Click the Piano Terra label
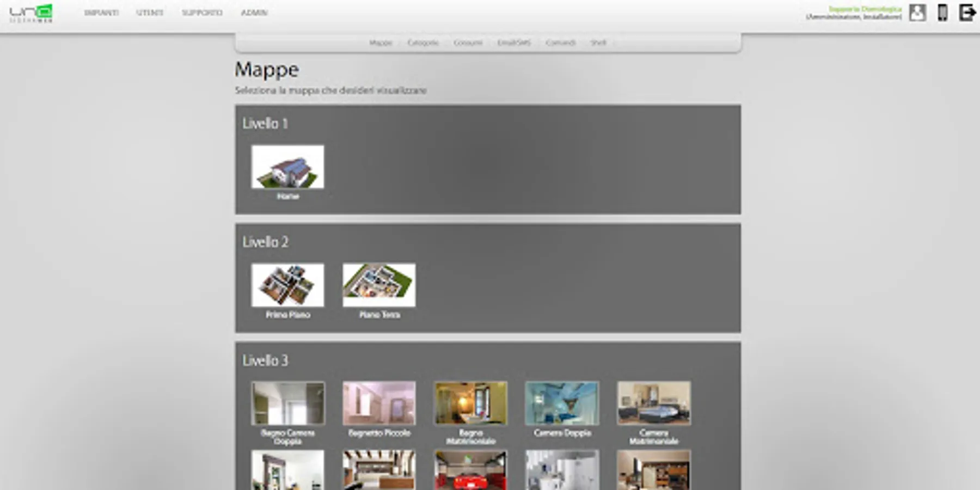This screenshot has height=490, width=980. coord(379,315)
